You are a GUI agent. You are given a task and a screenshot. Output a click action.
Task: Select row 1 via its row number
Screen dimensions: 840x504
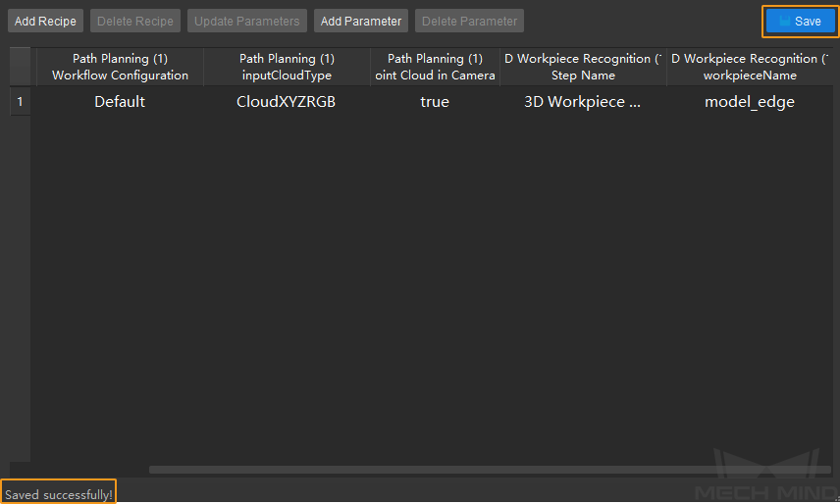click(x=20, y=102)
